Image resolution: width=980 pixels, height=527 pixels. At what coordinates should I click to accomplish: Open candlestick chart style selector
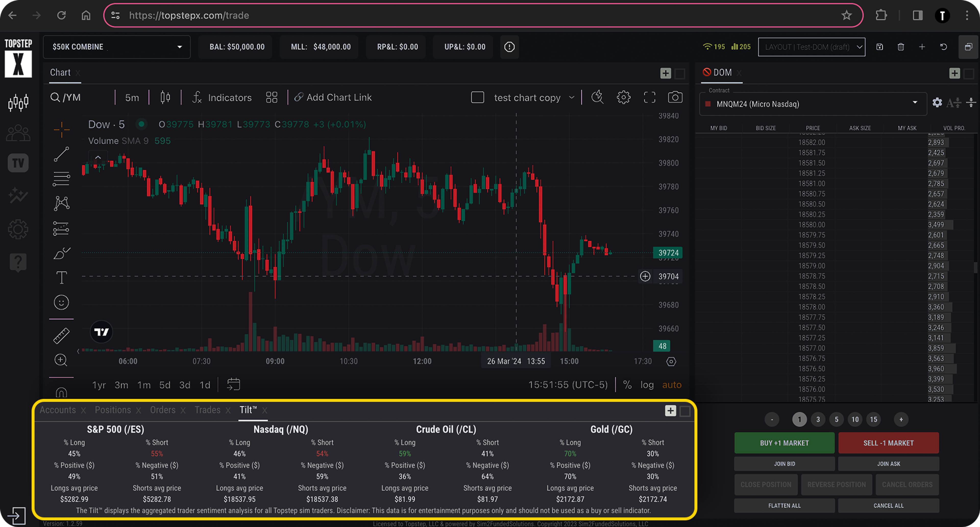pyautogui.click(x=165, y=97)
